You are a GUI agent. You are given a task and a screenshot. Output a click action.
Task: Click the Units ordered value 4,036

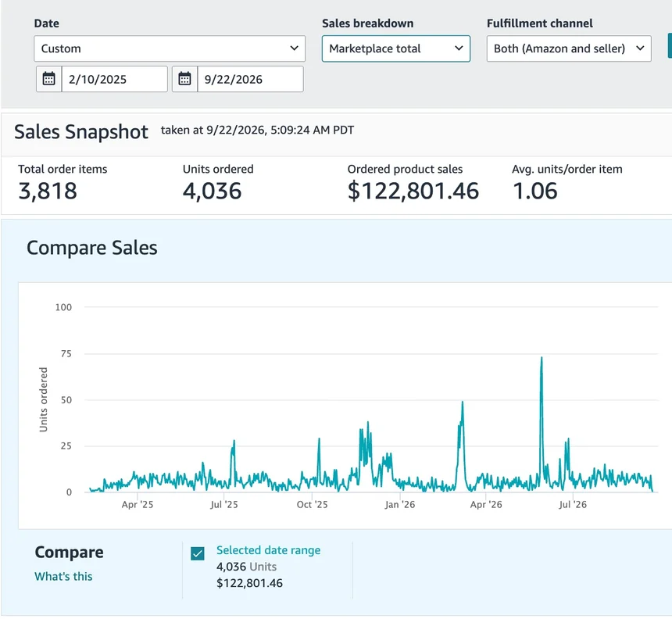tap(212, 191)
